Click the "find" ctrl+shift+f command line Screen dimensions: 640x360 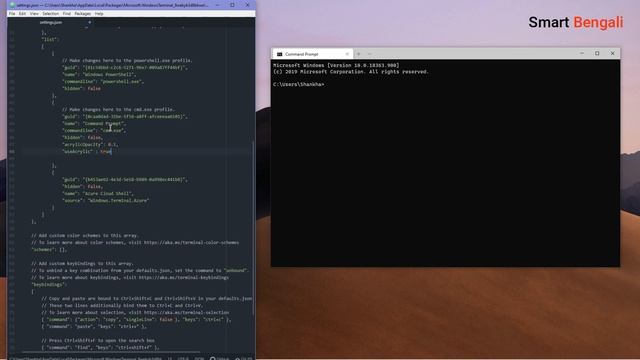pyautogui.click(x=100, y=348)
